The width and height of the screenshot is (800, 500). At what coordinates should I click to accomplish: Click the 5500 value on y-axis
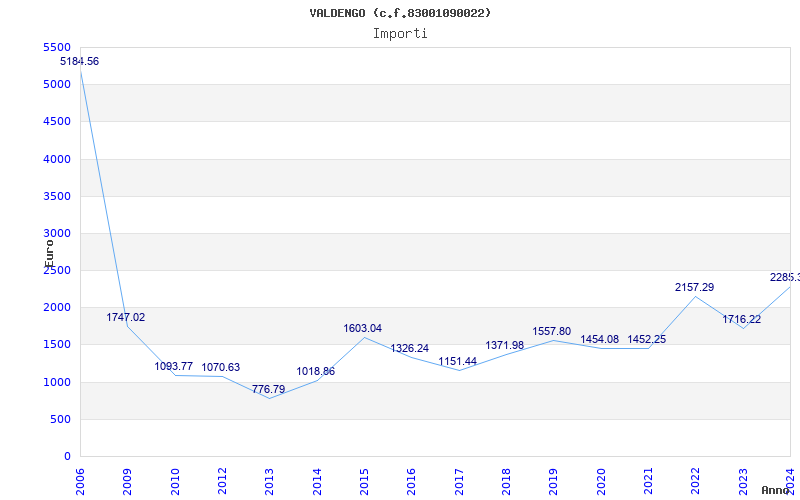(x=57, y=47)
